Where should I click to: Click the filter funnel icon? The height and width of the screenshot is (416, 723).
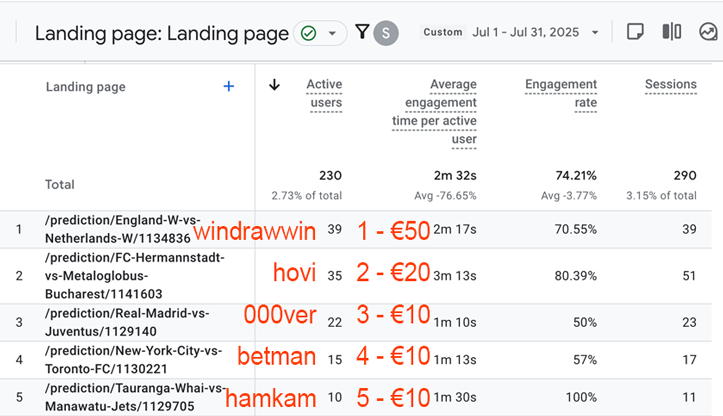point(362,32)
